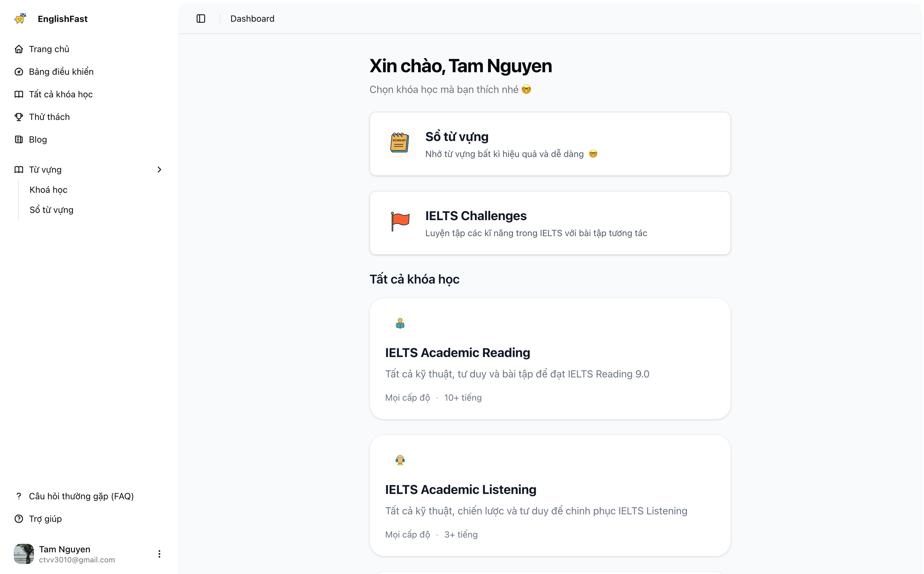This screenshot has height=574, width=924.
Task: Open Trang chủ home icon
Action: point(19,49)
